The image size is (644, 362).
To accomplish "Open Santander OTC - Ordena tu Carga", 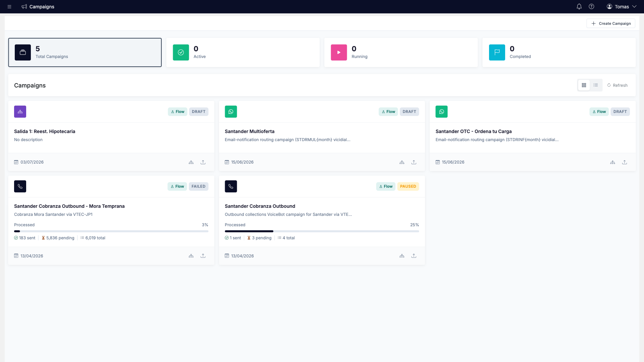I will pyautogui.click(x=474, y=131).
